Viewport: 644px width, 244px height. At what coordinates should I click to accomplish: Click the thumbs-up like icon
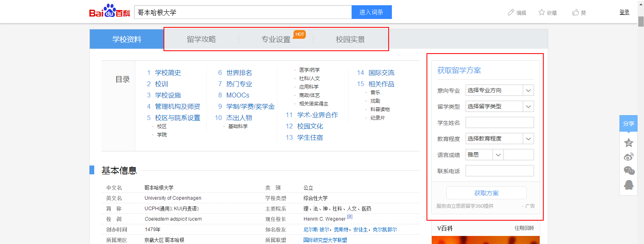pyautogui.click(x=576, y=12)
